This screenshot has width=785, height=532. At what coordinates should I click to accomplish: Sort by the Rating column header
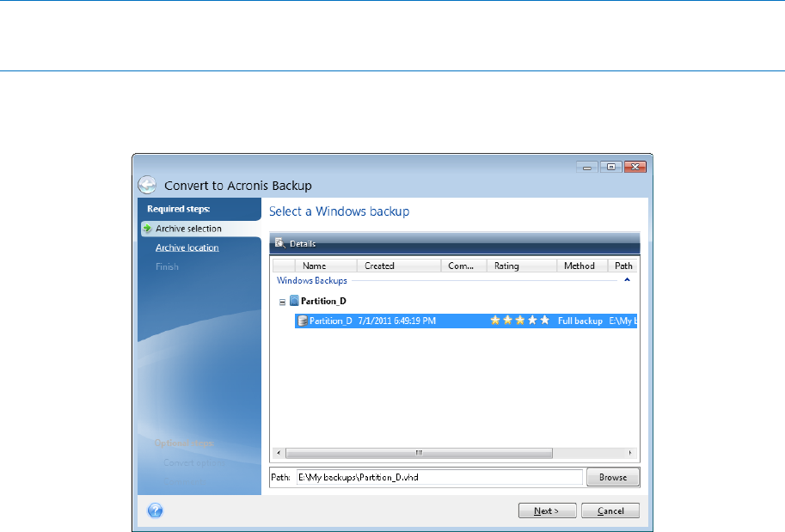[x=522, y=266]
